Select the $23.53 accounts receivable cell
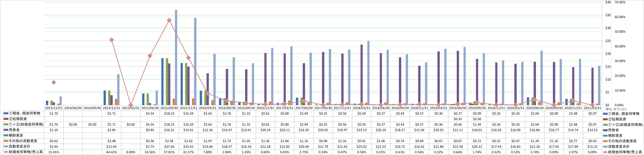Viewport: 644px width, 155px height. [x=362, y=130]
